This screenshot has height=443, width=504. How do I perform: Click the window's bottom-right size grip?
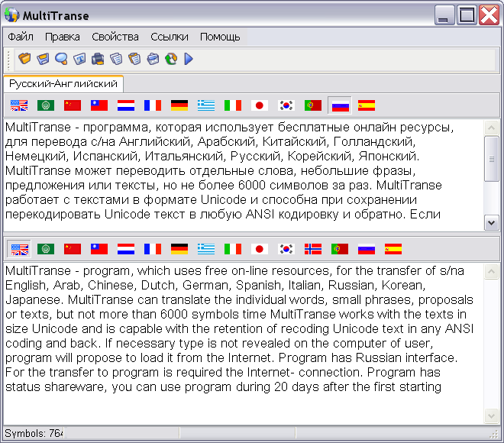493,435
